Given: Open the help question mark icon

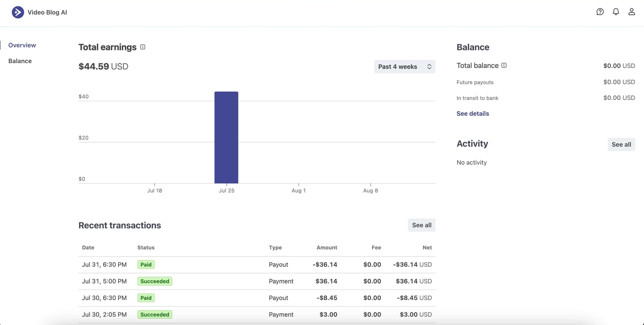Looking at the screenshot, I should point(600,12).
